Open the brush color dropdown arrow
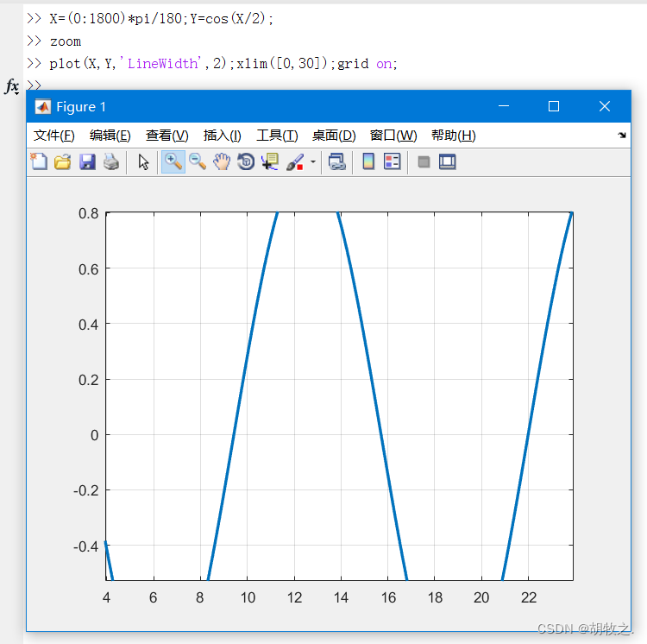 coord(313,161)
